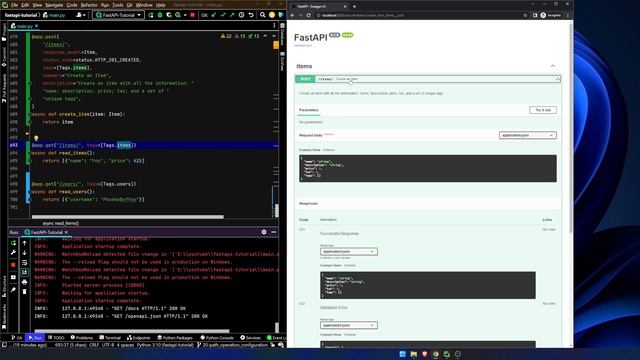Click the pin tab icon in the Run panel
Viewport: 640px width, 360px height.
(13, 290)
